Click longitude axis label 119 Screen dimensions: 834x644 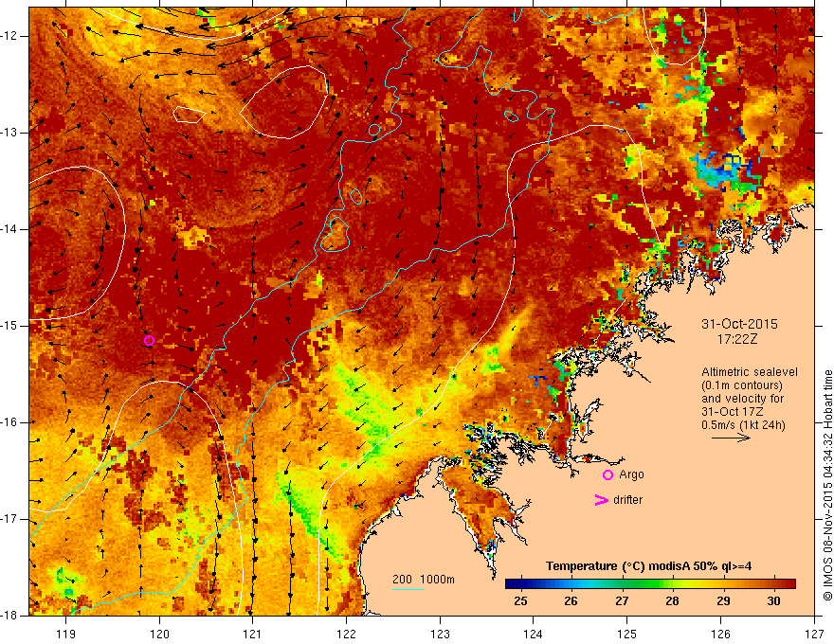coord(66,634)
